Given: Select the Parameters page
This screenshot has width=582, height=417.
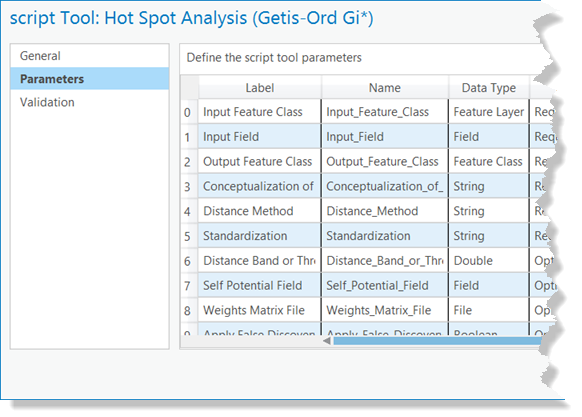Looking at the screenshot, I should [x=89, y=79].
